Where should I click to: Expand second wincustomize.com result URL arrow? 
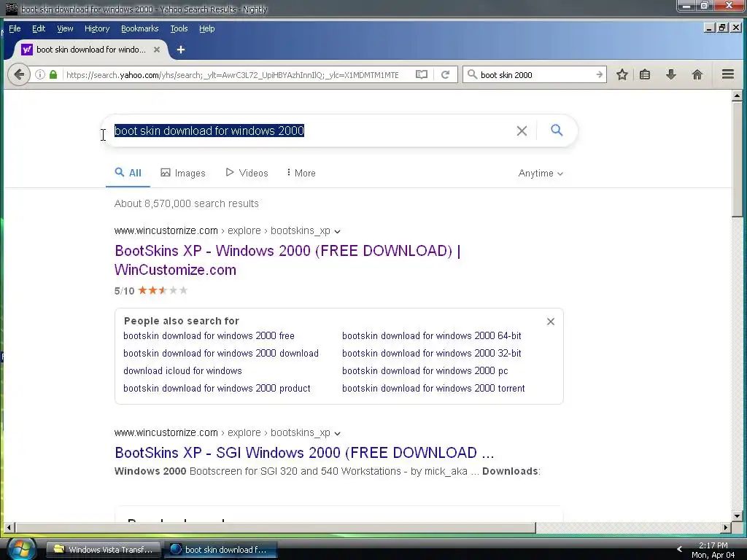(x=337, y=433)
